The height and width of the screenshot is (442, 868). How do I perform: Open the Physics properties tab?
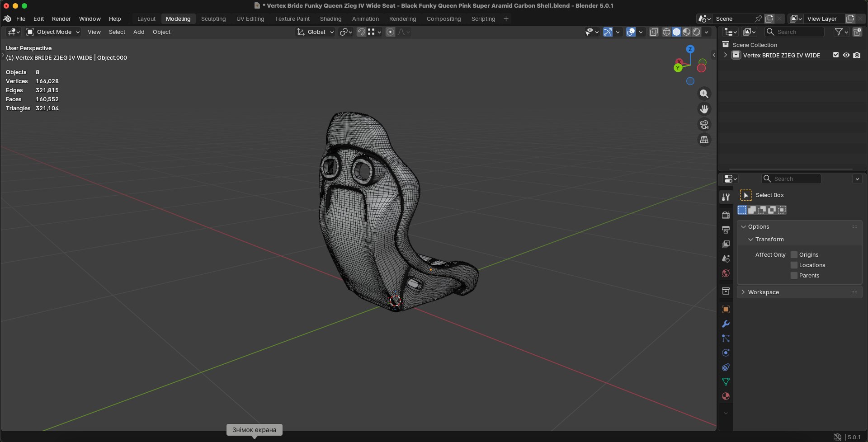[726, 353]
